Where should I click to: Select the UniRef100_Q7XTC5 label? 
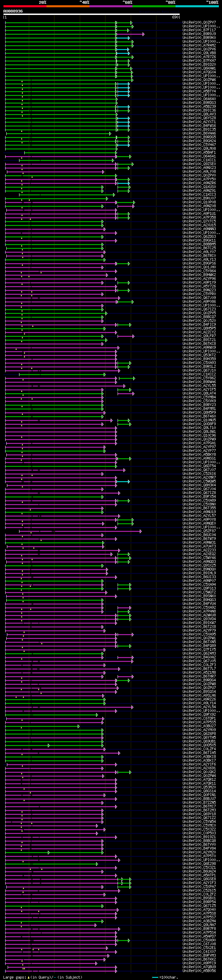[x=199, y=221]
